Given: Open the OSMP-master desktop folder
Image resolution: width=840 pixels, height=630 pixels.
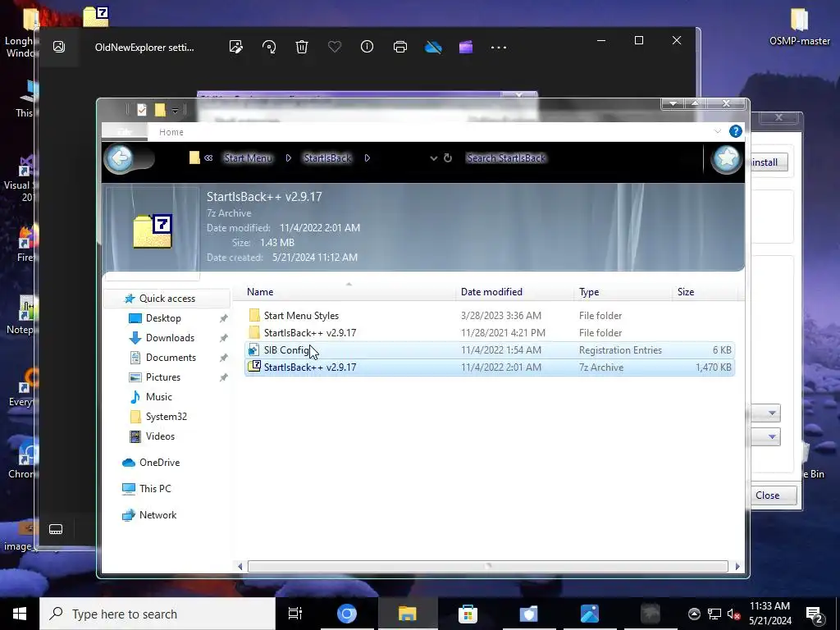Looking at the screenshot, I should [799, 25].
